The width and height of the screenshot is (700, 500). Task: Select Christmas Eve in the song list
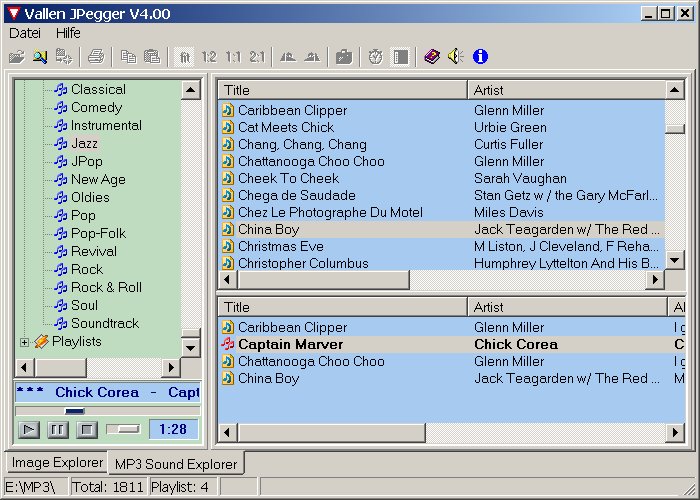pos(442,246)
